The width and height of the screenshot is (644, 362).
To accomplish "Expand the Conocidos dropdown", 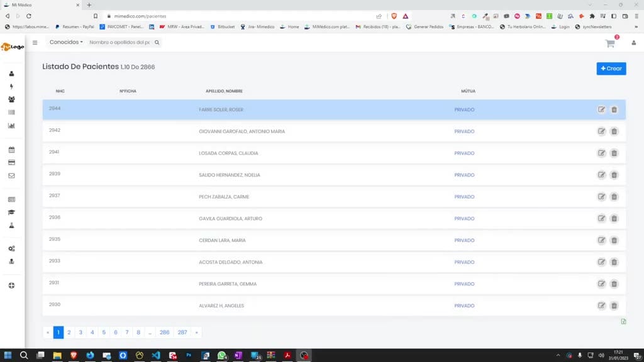I will coord(66,42).
